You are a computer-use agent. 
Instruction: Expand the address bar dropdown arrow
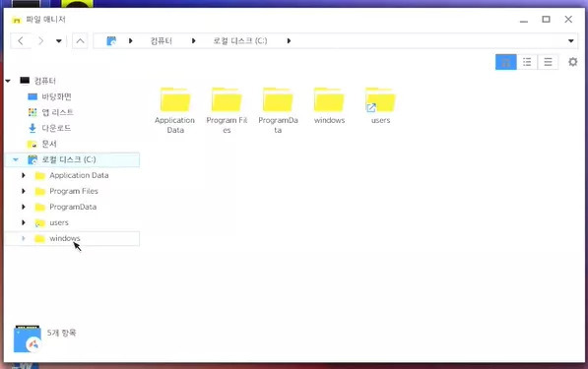[x=570, y=40]
